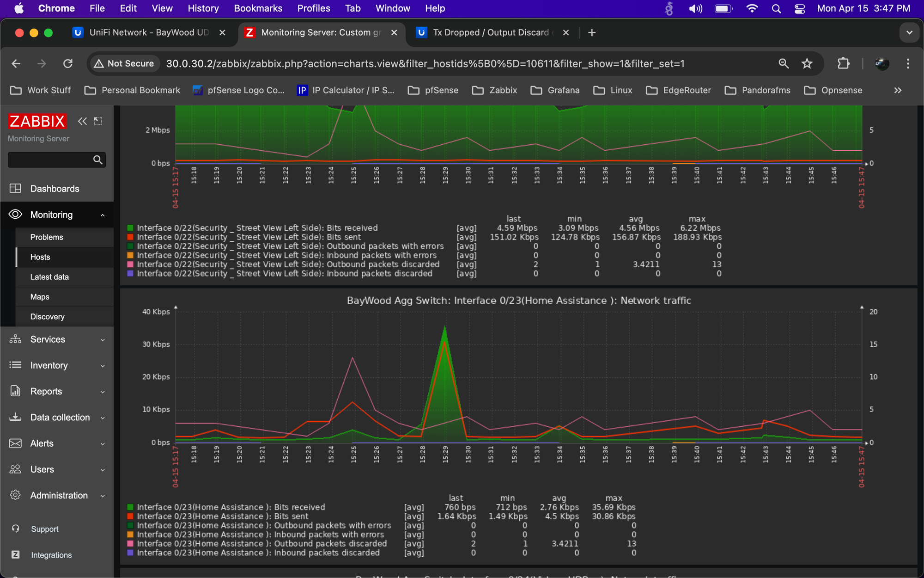
Task: Click the sidebar hide (kiosk) icon
Action: (98, 121)
